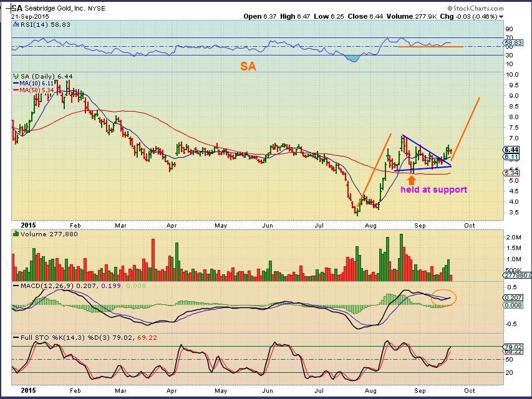Click the Open 6.37 value in header
The height and width of the screenshot is (399, 532).
click(260, 16)
